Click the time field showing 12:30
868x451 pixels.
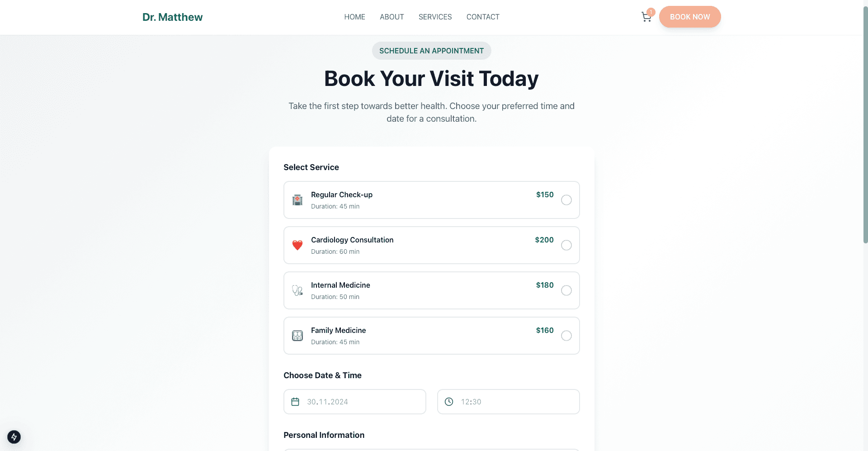(x=509, y=402)
